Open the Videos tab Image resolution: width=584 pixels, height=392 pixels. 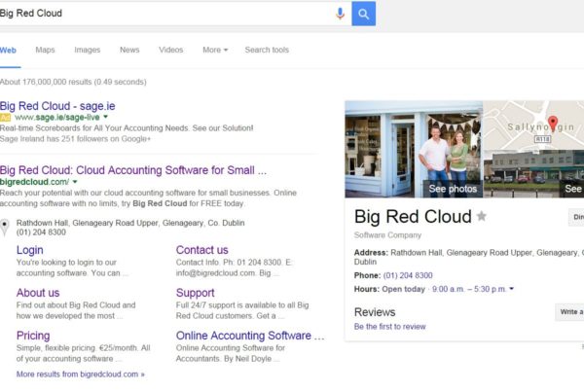tap(171, 50)
